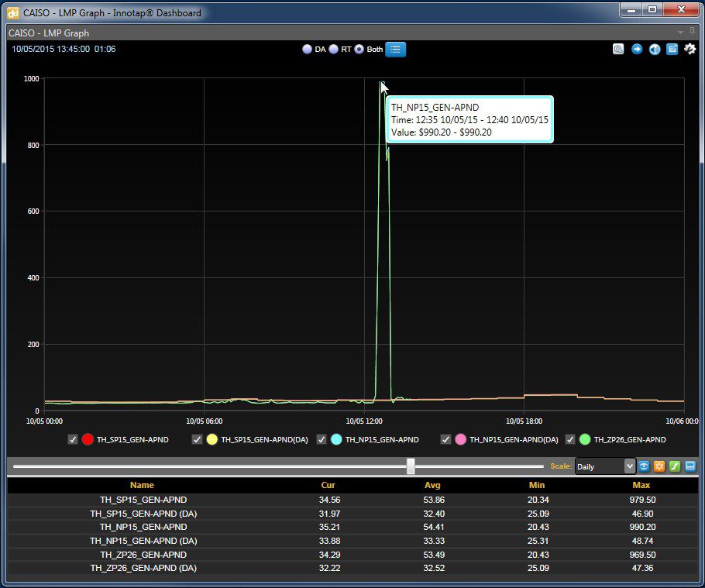Toggle the speaker sound alert icon
Screen dimensions: 705x588
pos(655,49)
